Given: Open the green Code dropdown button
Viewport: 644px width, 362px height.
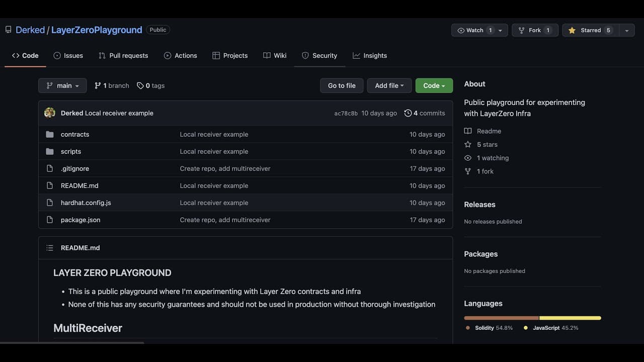Looking at the screenshot, I should coord(434,85).
